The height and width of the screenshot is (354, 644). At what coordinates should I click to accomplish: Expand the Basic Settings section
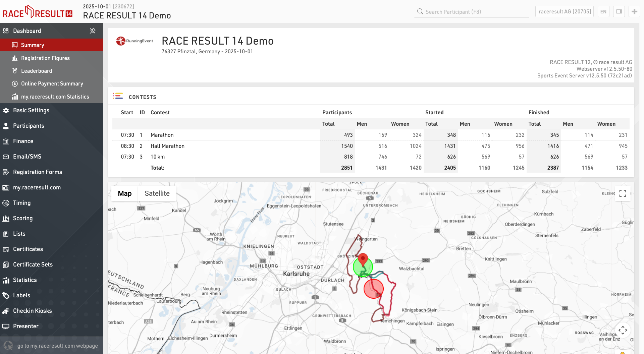click(31, 110)
